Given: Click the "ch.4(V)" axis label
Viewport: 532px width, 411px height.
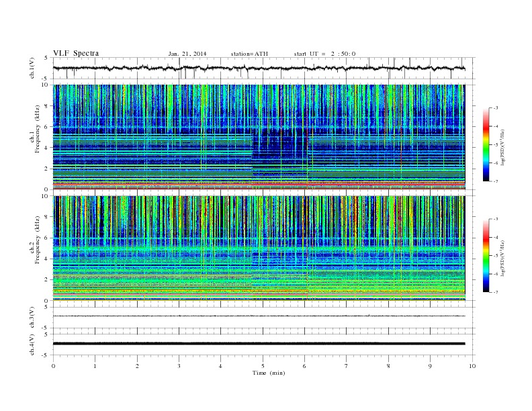Looking at the screenshot, I should tap(32, 345).
